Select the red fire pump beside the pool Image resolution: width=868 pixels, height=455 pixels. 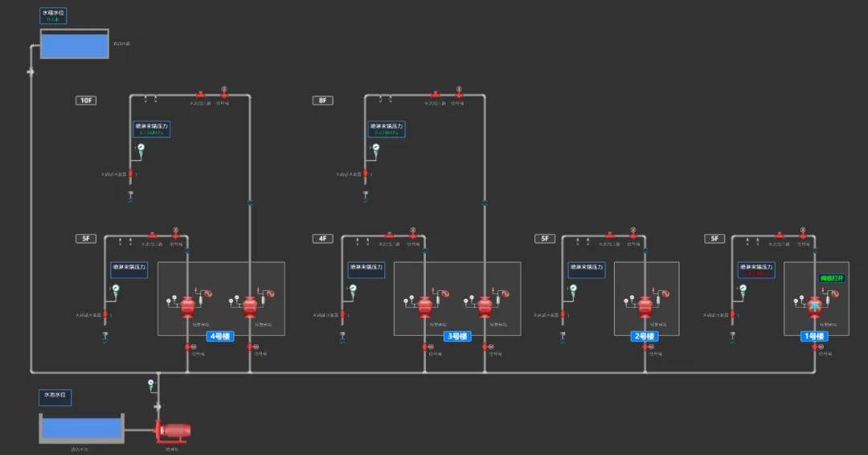pyautogui.click(x=174, y=431)
